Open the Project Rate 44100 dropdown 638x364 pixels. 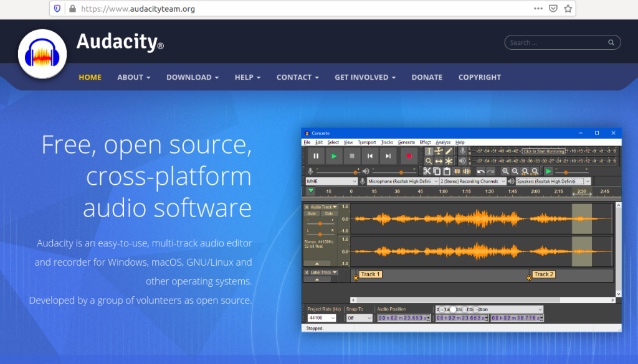click(321, 318)
